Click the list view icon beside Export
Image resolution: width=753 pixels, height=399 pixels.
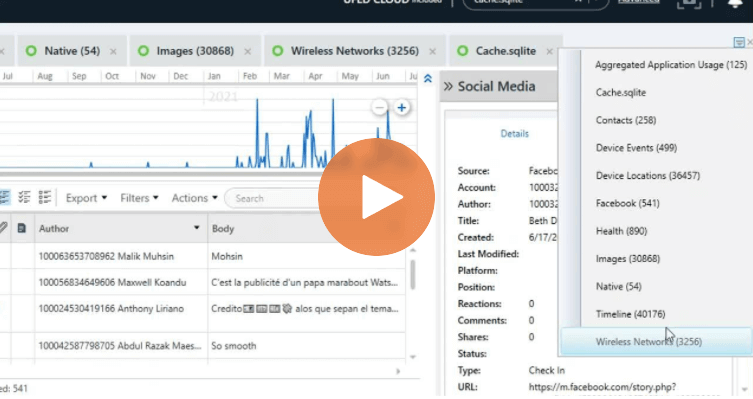[45, 197]
